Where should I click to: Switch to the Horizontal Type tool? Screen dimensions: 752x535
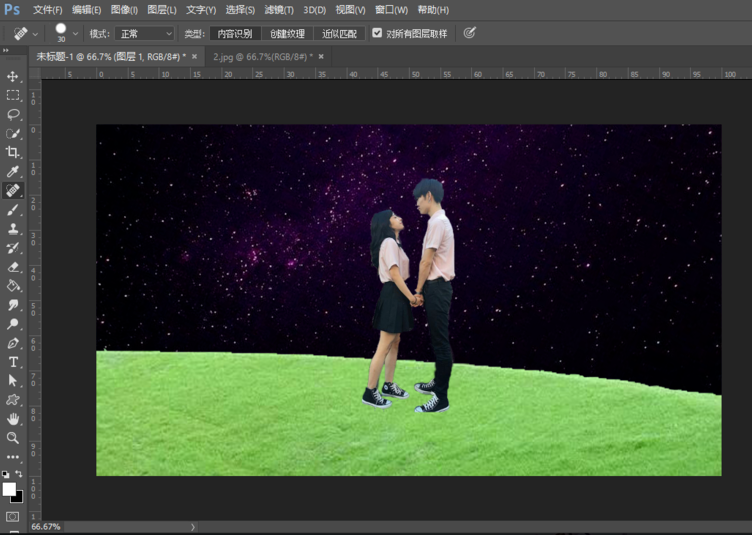coord(13,362)
